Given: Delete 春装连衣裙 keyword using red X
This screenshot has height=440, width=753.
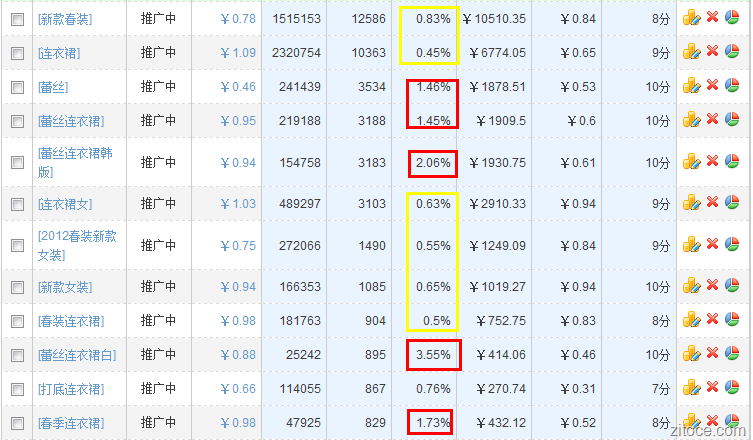Looking at the screenshot, I should [712, 321].
